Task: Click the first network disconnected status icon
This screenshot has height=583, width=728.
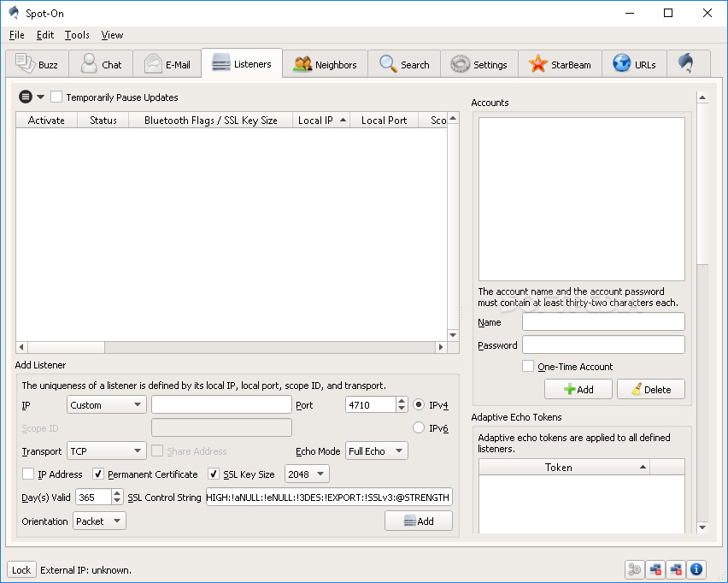Action: [x=655, y=569]
